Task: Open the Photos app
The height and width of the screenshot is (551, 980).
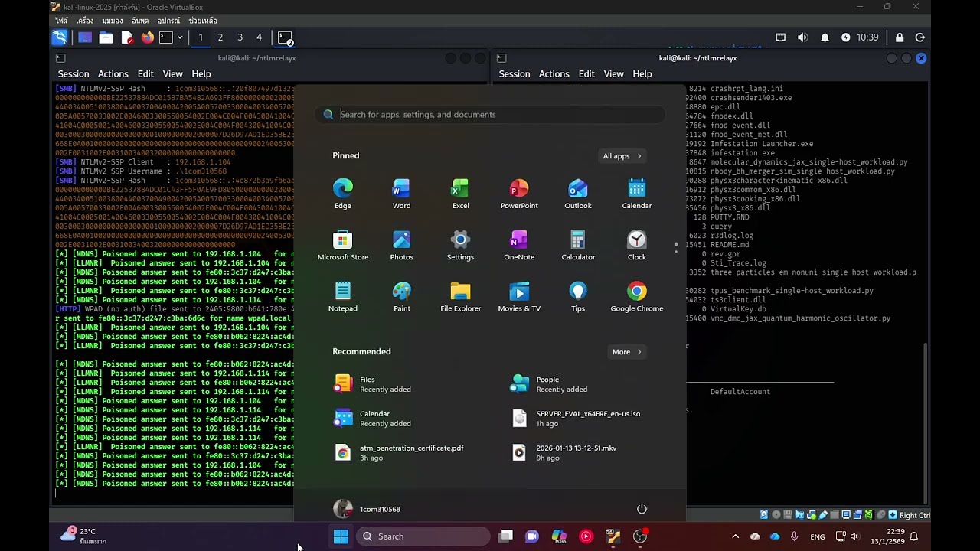Action: click(x=401, y=245)
